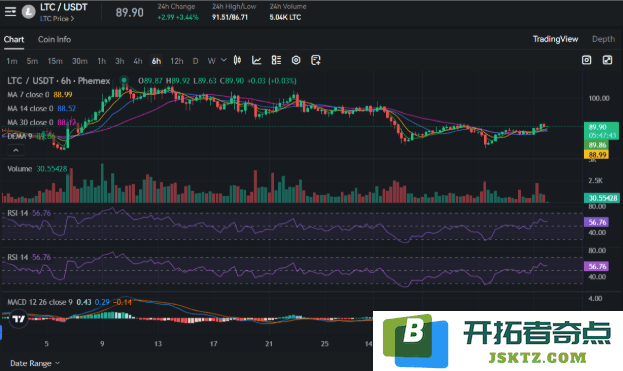Click the 24h Volume value 5.04K LTC
Screen dimensions: 623x371
(x=285, y=17)
